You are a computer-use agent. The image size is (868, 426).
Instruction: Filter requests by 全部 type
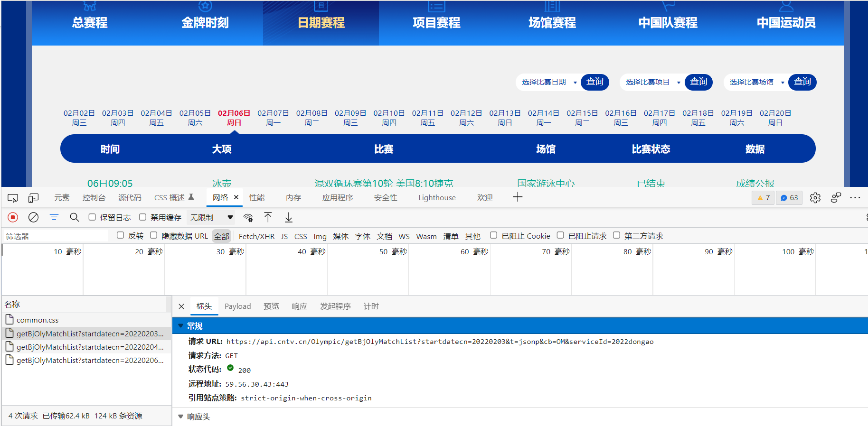tap(221, 236)
